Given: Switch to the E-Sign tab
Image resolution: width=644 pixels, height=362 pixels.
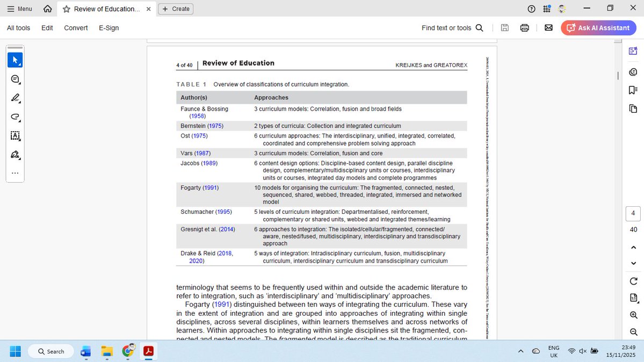Looking at the screenshot, I should point(108,27).
